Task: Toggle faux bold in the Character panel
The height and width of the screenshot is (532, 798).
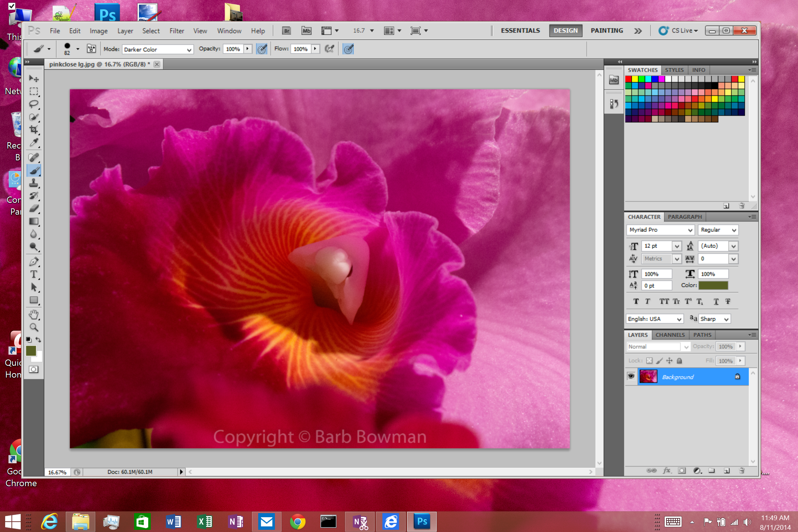Action: (x=635, y=301)
